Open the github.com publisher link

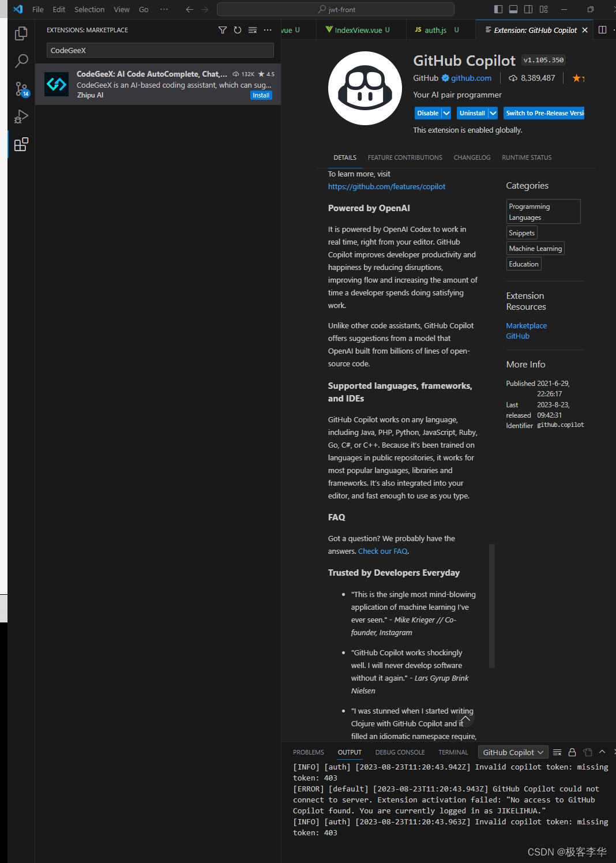(x=471, y=78)
